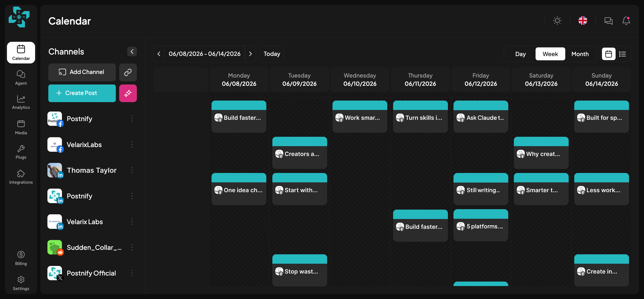Switch theme using the sun icon
Image resolution: width=644 pixels, height=299 pixels.
[557, 21]
